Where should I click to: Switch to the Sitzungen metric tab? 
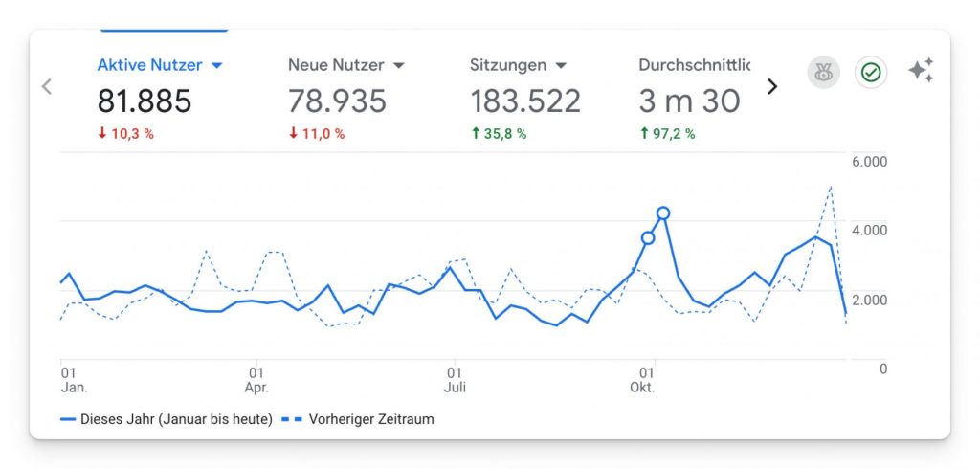pos(508,65)
